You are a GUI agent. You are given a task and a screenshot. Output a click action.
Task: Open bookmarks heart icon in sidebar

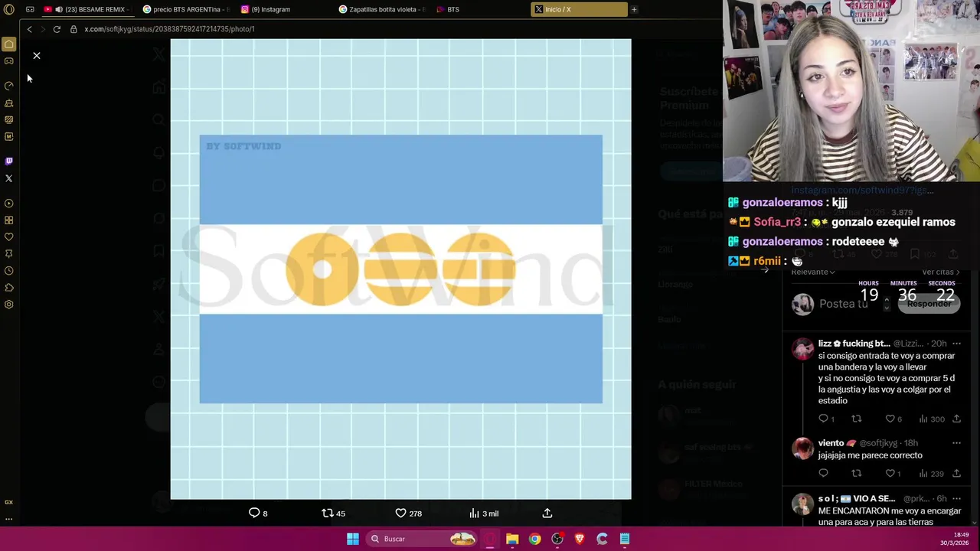coord(9,237)
